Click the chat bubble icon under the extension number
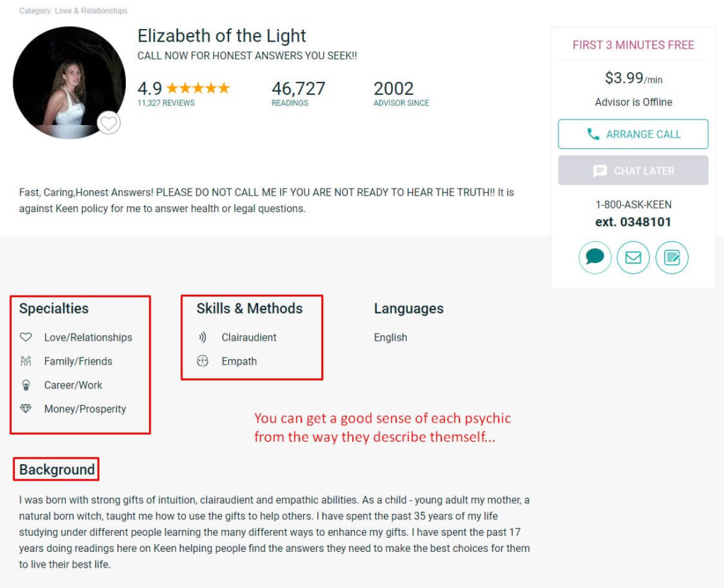This screenshot has height=588, width=724. coord(595,257)
